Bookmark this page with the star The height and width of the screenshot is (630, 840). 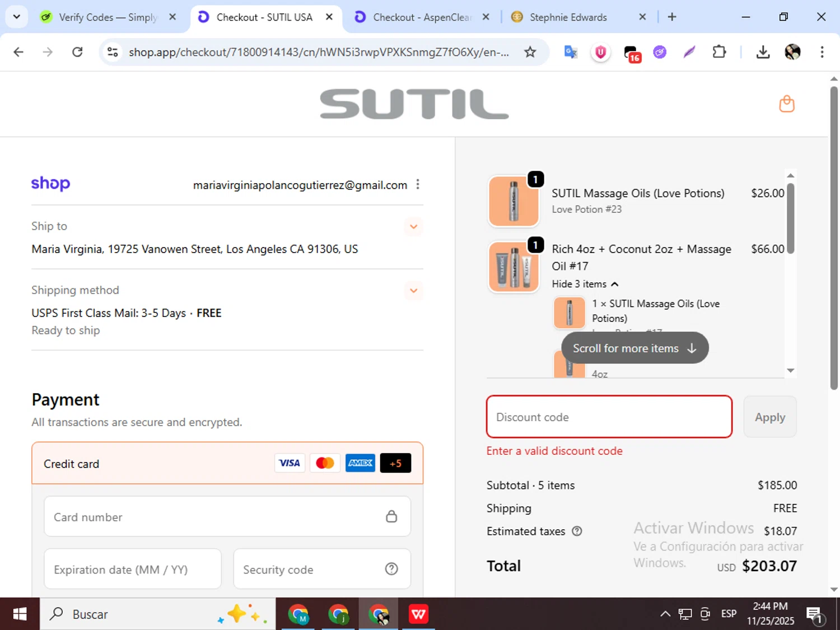pyautogui.click(x=530, y=52)
